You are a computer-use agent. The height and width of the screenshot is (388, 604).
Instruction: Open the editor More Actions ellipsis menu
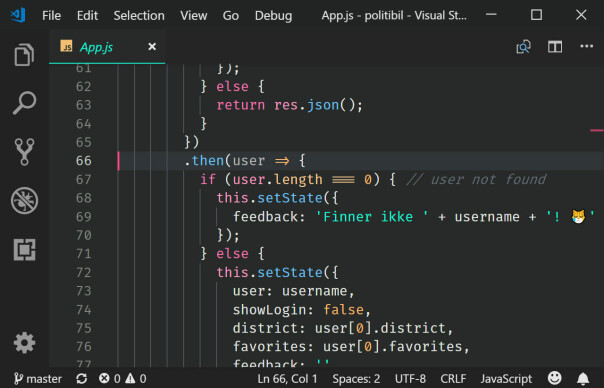click(586, 47)
